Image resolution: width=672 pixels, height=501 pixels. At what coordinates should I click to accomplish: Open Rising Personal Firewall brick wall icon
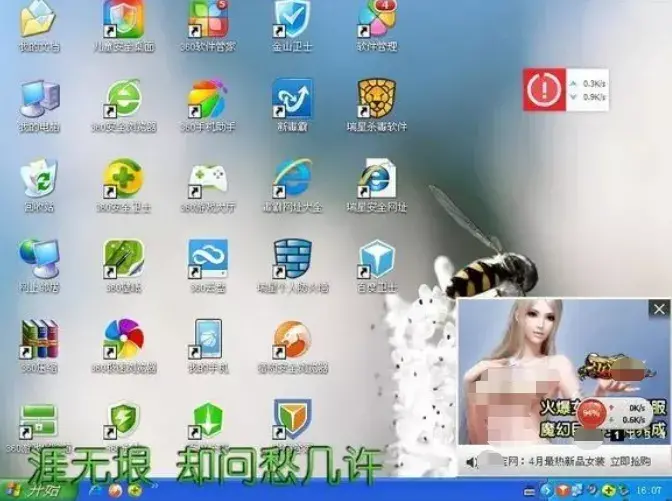point(292,260)
